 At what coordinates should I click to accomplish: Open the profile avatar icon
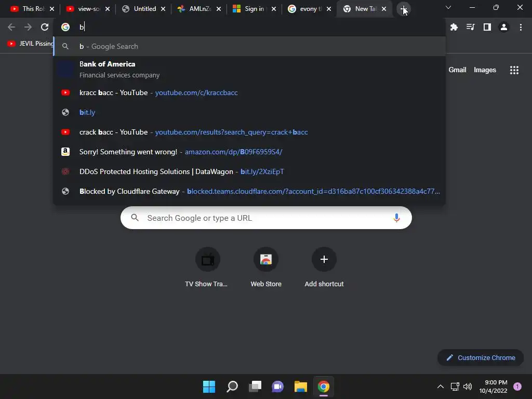point(504,27)
